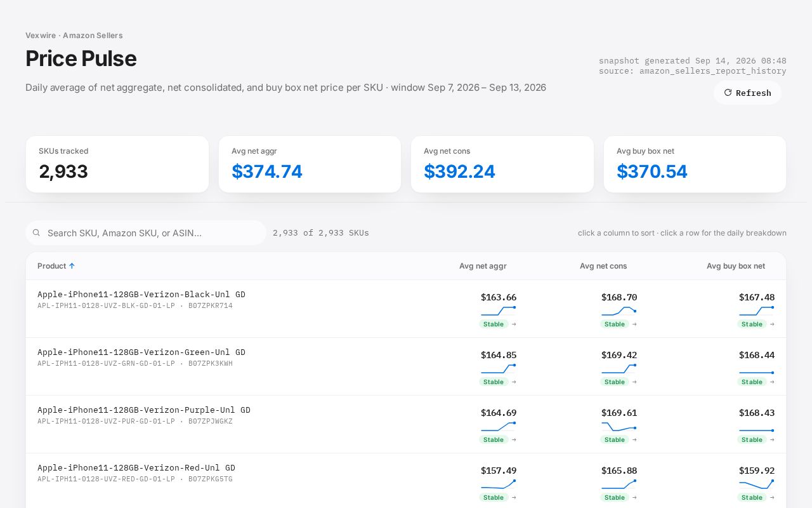Image resolution: width=812 pixels, height=508 pixels.
Task: Click the sparkline under $157.49
Action: [499, 484]
